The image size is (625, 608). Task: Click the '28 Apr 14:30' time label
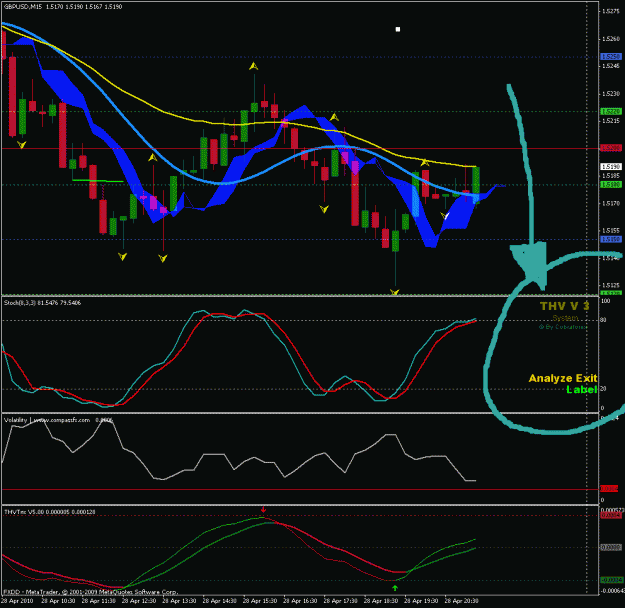click(x=219, y=601)
